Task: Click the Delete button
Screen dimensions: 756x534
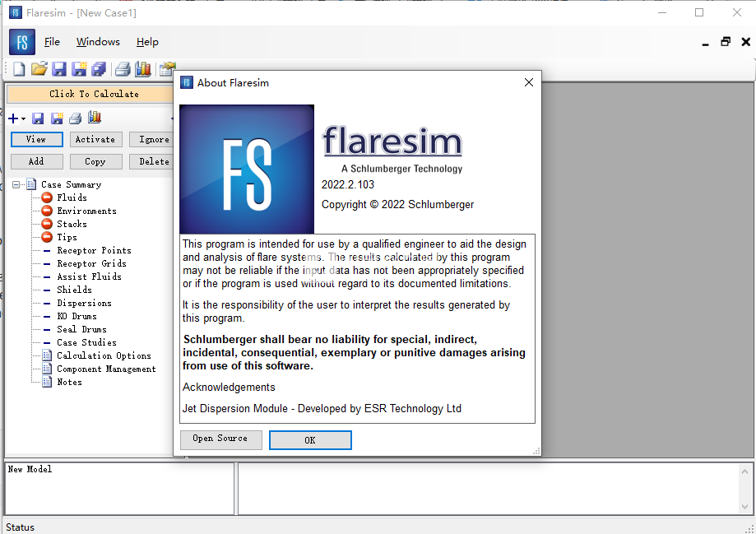Action: tap(151, 161)
